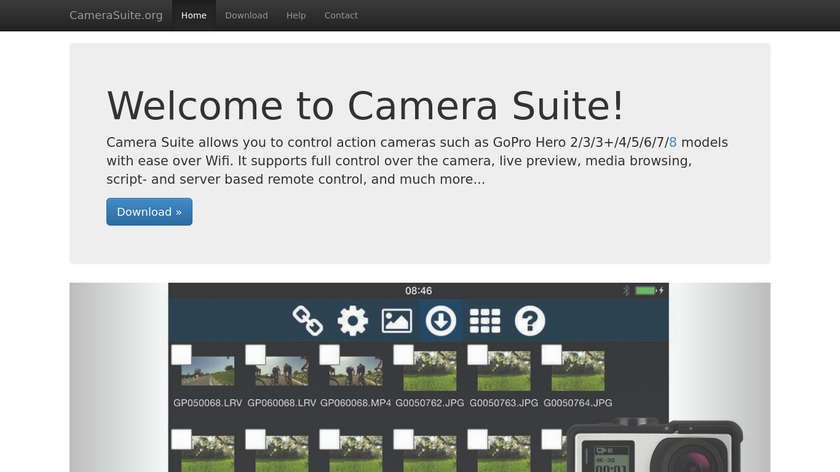Toggle the G0050764.JPG checkbox

coord(551,355)
